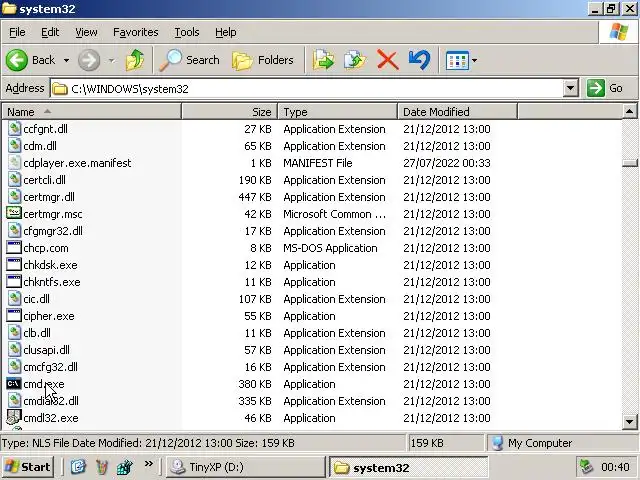Select the clusapi.dll file name
This screenshot has width=640, height=480.
point(47,350)
